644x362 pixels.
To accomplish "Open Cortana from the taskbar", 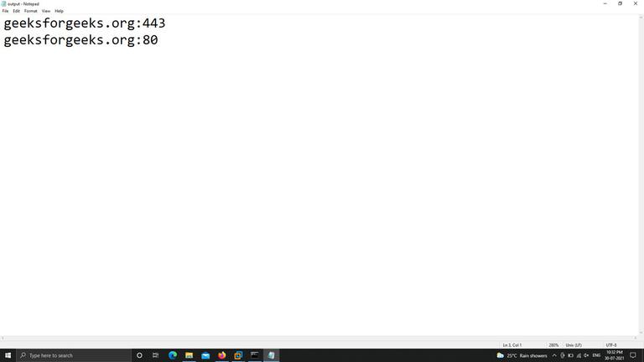I will tap(139, 355).
